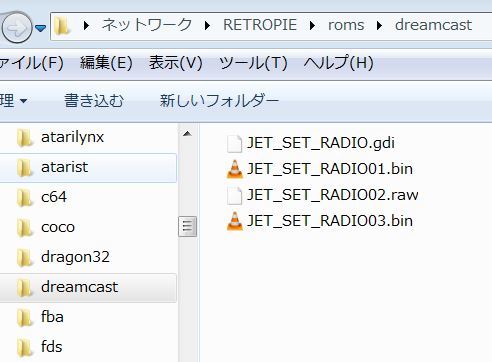Click the fba folder icon
The image size is (492, 362).
point(24,318)
